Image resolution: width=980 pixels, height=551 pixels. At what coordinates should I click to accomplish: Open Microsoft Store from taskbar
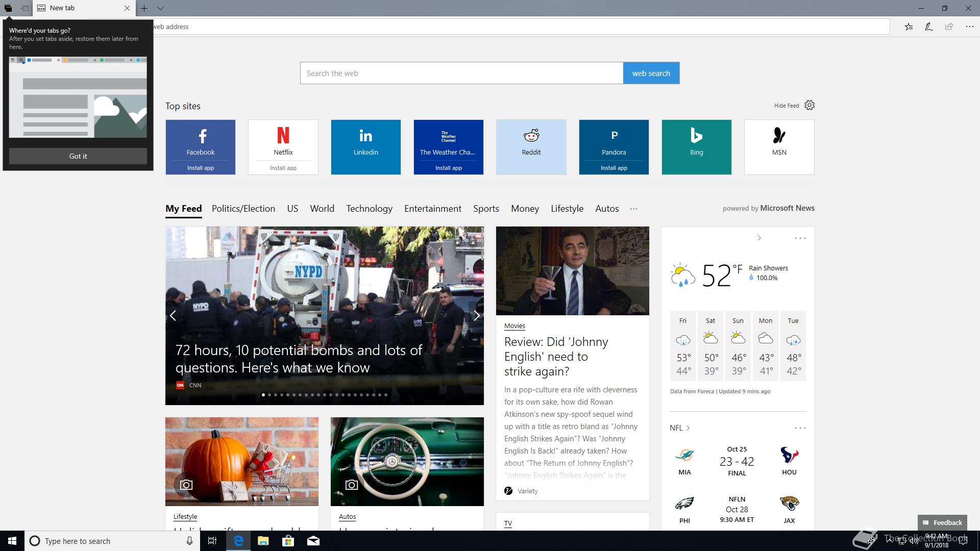tap(288, 541)
